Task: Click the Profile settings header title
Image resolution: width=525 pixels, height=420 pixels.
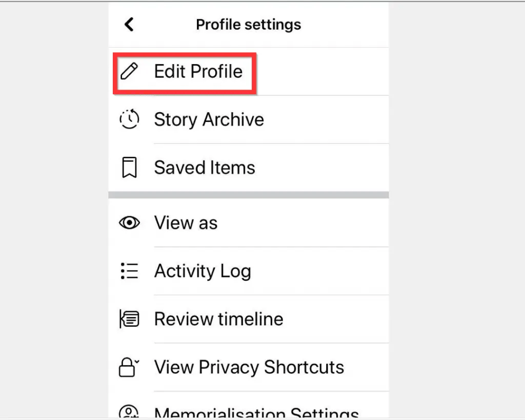Action: [x=248, y=24]
